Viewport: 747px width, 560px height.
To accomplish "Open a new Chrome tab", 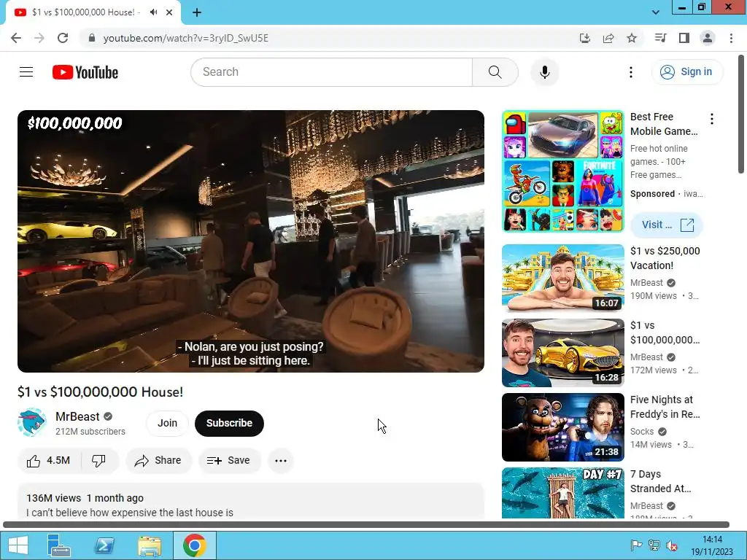I will coord(197,12).
